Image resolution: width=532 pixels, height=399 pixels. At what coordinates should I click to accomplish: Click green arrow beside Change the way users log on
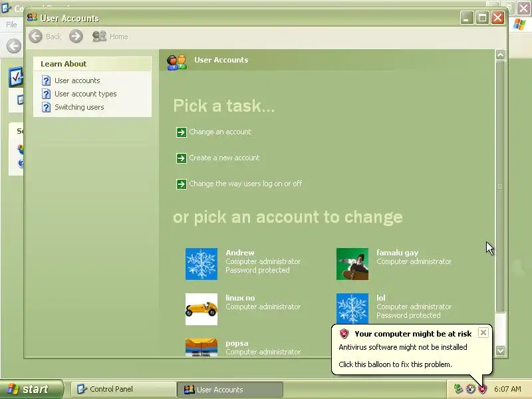tap(181, 184)
